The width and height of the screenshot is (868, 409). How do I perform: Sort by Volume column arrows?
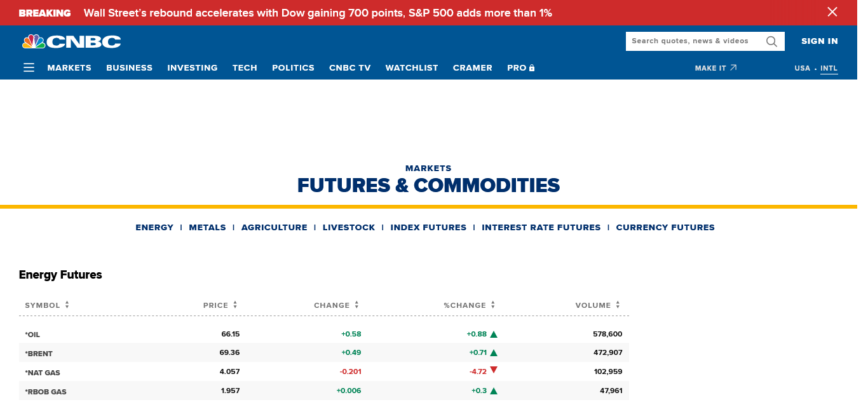point(618,305)
